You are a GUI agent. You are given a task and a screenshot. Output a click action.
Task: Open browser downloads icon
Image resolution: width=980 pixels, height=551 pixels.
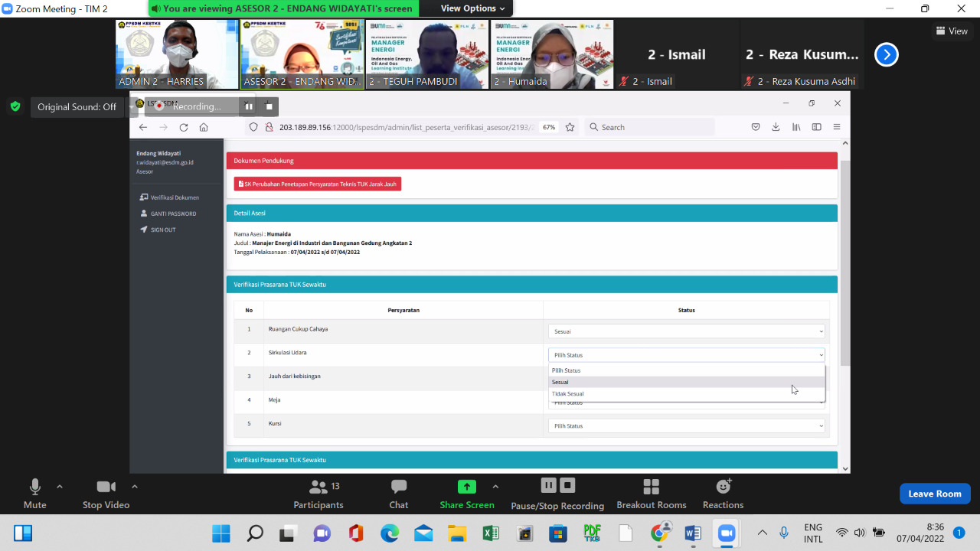pyautogui.click(x=776, y=127)
